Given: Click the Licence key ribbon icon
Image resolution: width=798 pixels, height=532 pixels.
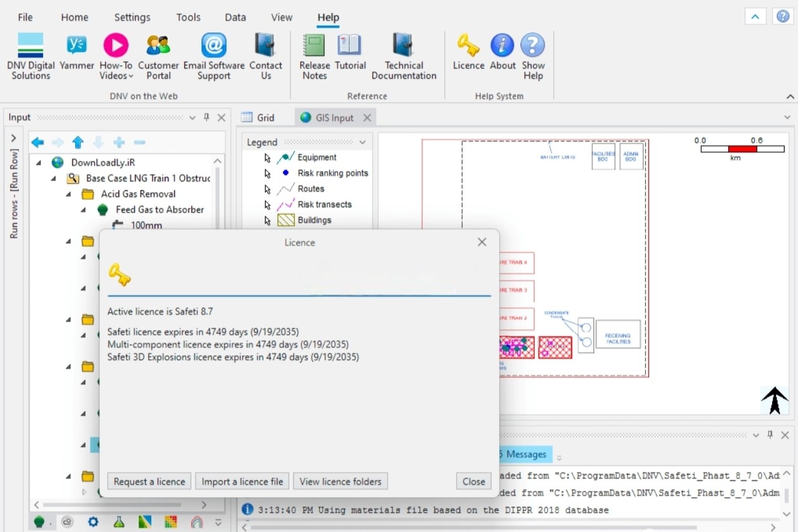Looking at the screenshot, I should pos(468,45).
